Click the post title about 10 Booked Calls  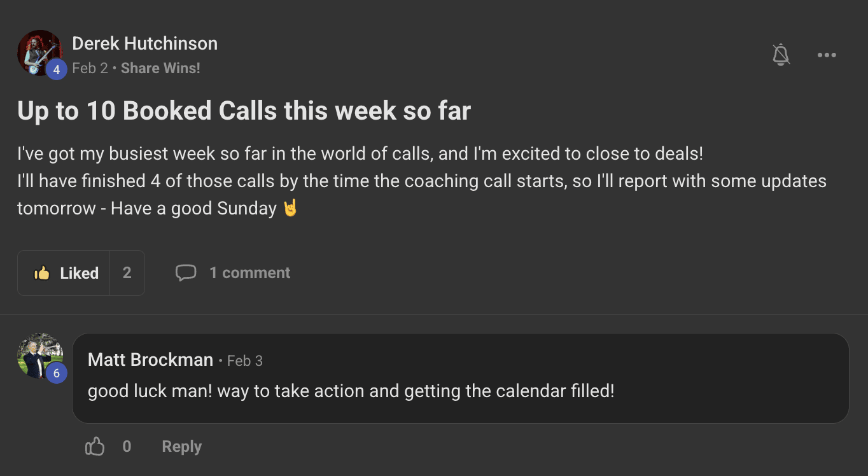pyautogui.click(x=244, y=111)
